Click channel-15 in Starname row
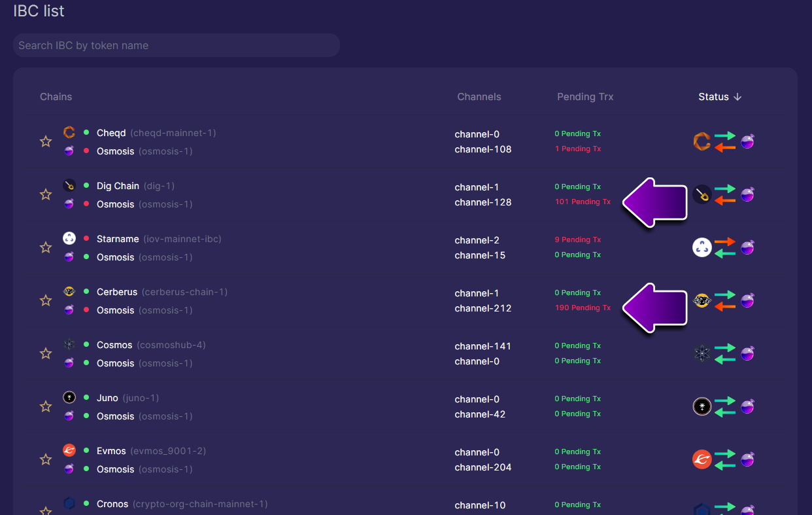The height and width of the screenshot is (515, 812). [481, 255]
